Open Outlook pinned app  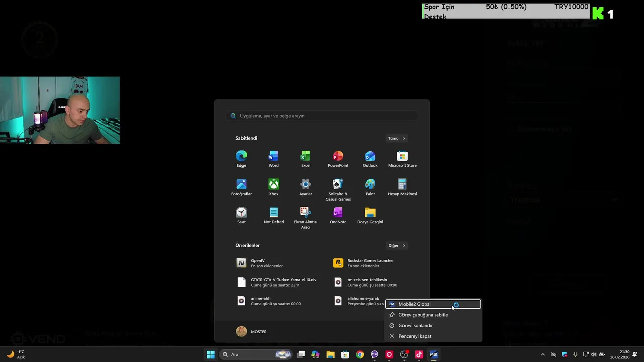370,159
